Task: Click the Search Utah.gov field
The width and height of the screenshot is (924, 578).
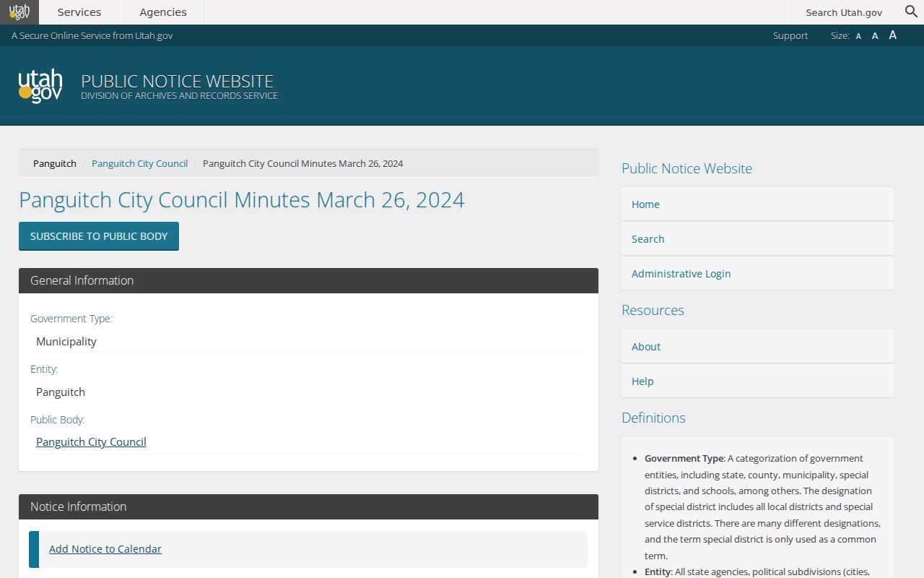Action: 843,12
